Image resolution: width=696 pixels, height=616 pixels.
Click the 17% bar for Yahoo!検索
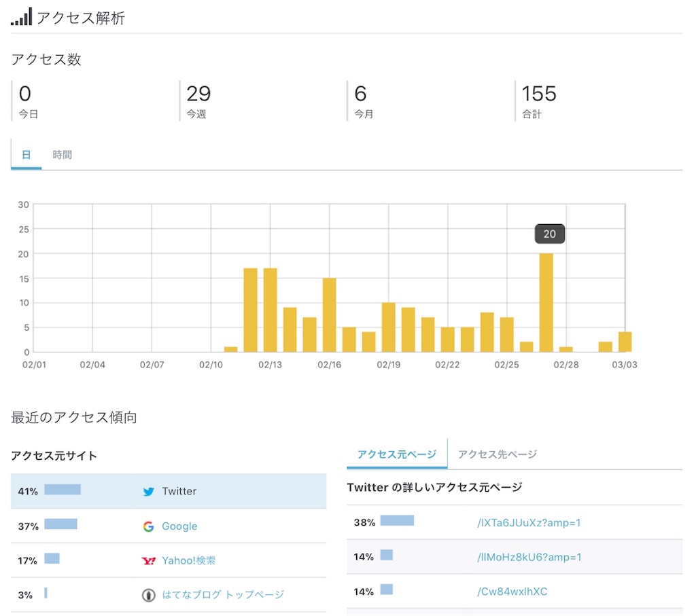(52, 558)
